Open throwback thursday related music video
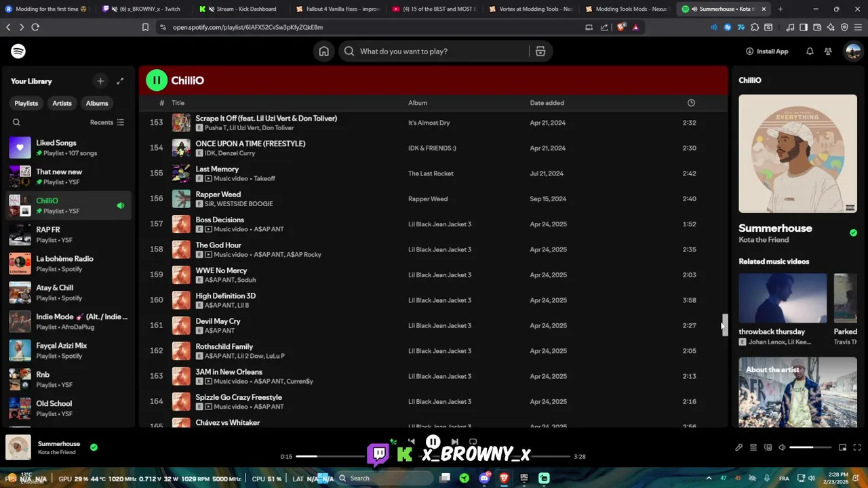The width and height of the screenshot is (868, 488). pos(783,309)
